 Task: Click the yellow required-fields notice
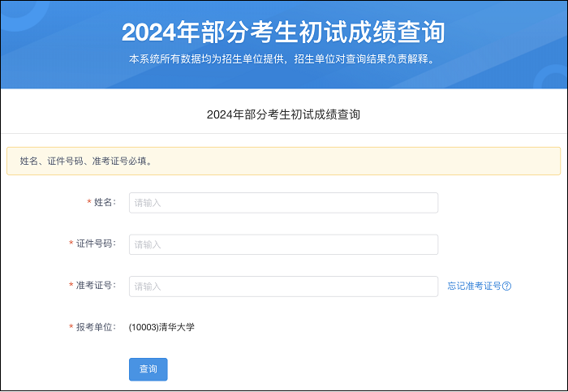(x=283, y=161)
